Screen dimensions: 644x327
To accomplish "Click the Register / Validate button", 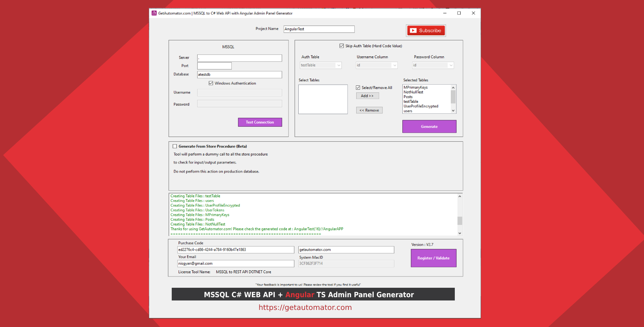I will coord(434,258).
